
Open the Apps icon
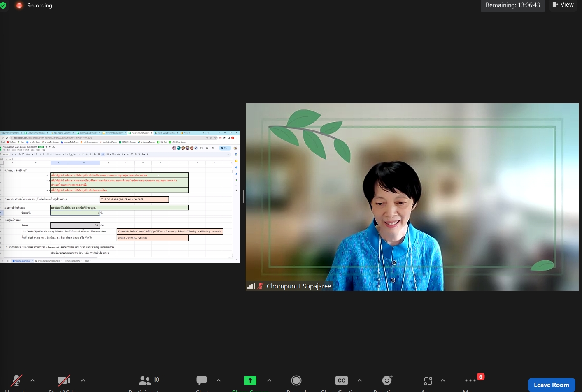[428, 380]
